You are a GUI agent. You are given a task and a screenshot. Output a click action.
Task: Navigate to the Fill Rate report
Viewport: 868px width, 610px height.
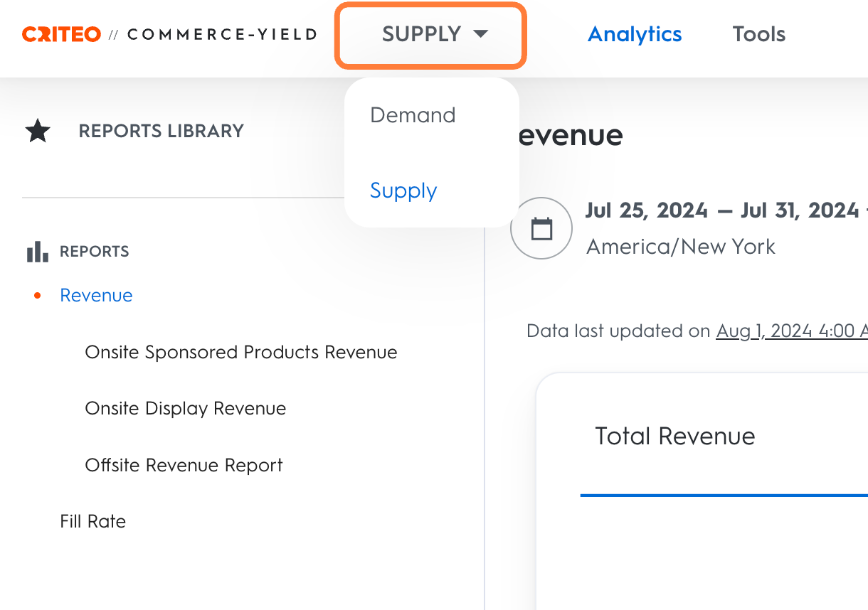92,521
